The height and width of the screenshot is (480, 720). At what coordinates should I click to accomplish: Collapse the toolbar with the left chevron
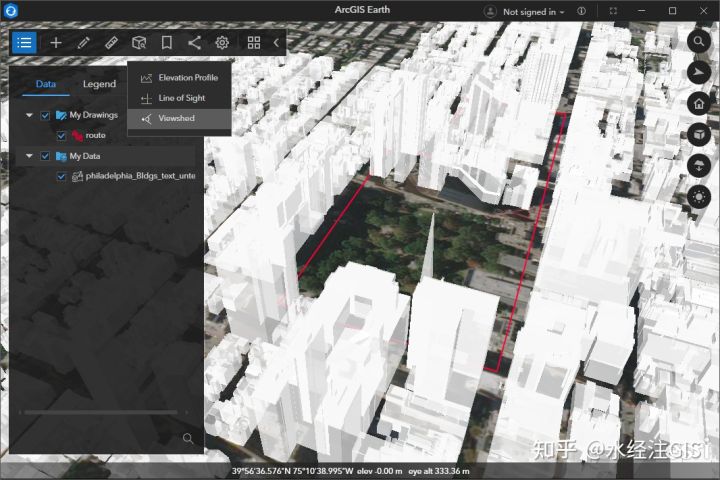click(x=276, y=43)
